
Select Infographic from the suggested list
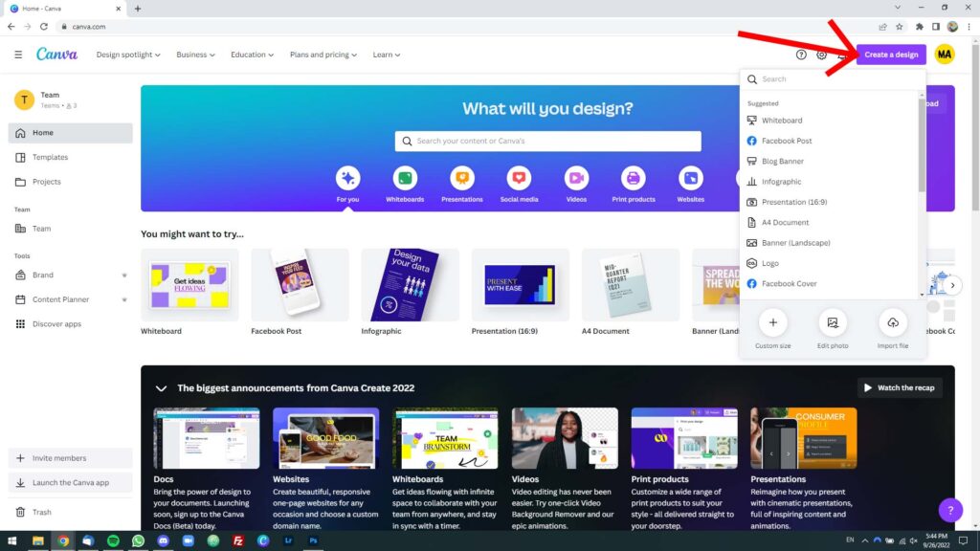click(830, 181)
